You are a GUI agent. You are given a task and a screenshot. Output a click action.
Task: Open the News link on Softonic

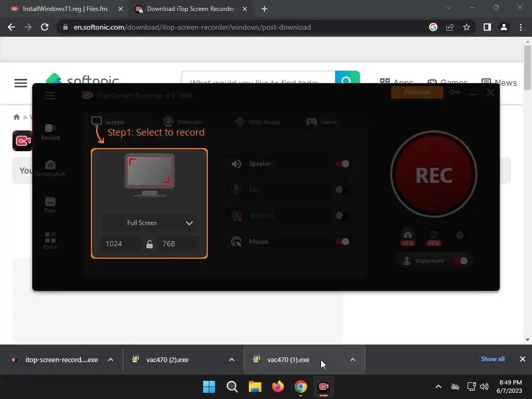tap(499, 83)
